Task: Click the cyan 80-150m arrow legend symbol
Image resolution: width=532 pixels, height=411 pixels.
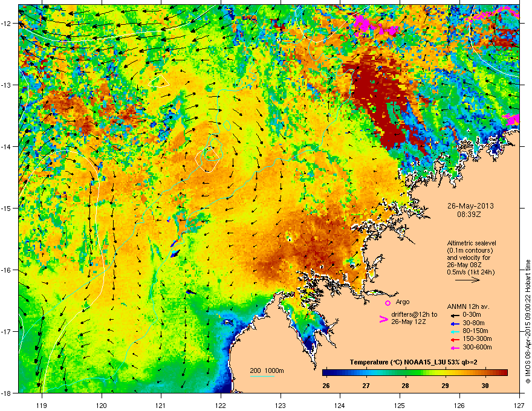Action: click(x=455, y=331)
